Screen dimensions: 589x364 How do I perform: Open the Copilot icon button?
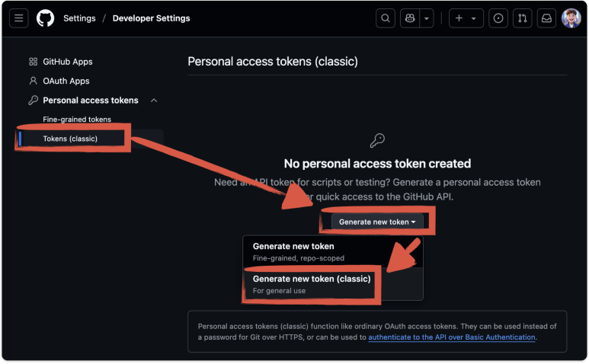click(410, 18)
